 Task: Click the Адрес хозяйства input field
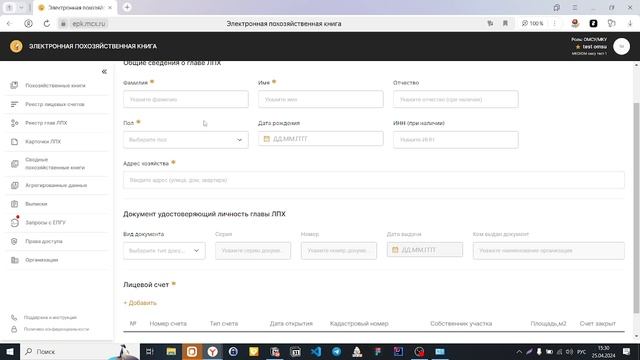click(373, 180)
